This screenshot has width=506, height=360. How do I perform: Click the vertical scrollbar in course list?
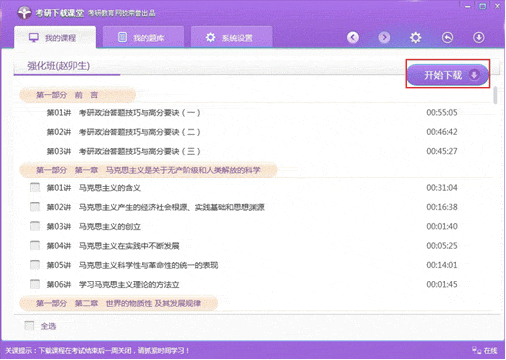point(495,95)
